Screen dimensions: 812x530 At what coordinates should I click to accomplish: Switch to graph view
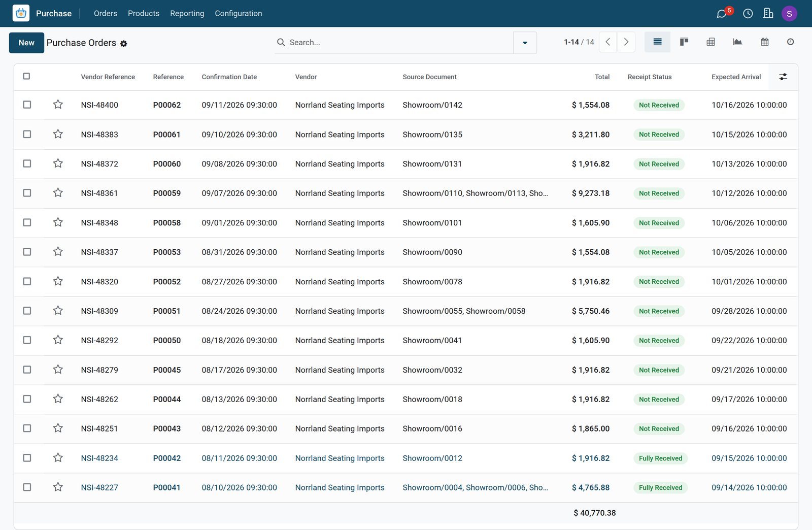[738, 42]
